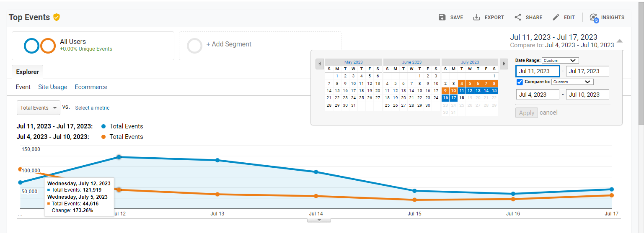The image size is (644, 233).
Task: Collapse the date range picker arrow
Action: (620, 41)
